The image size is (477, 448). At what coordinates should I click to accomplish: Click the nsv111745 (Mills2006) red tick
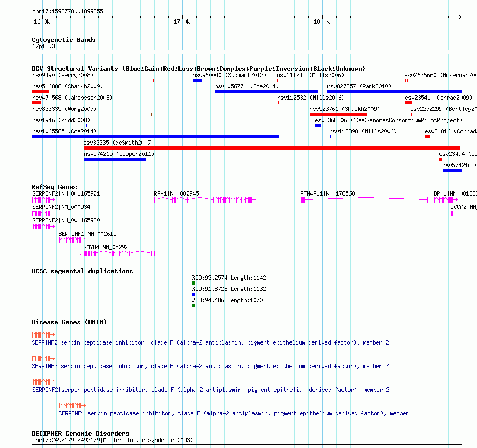pos(278,80)
